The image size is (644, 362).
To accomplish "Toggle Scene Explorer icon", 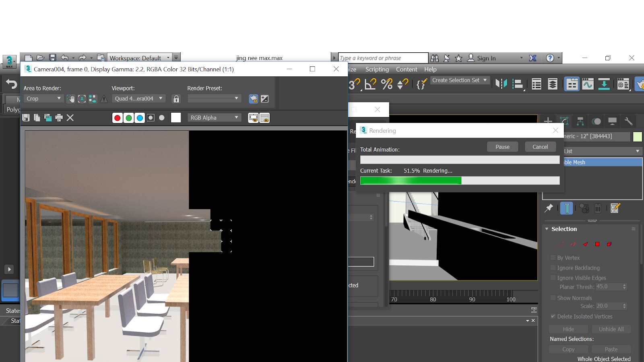I will tap(537, 84).
